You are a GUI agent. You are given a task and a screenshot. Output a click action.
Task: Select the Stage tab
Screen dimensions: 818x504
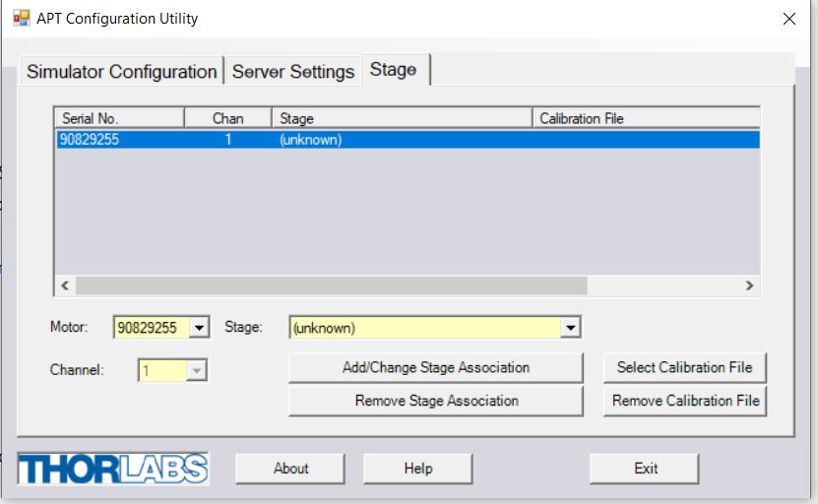(x=393, y=70)
